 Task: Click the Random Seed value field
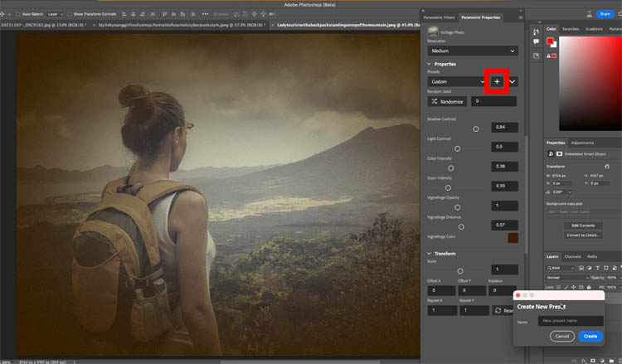pos(494,101)
